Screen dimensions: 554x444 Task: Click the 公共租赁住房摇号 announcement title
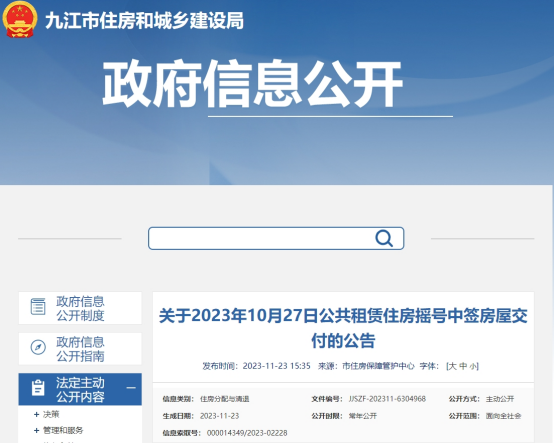[343, 328]
